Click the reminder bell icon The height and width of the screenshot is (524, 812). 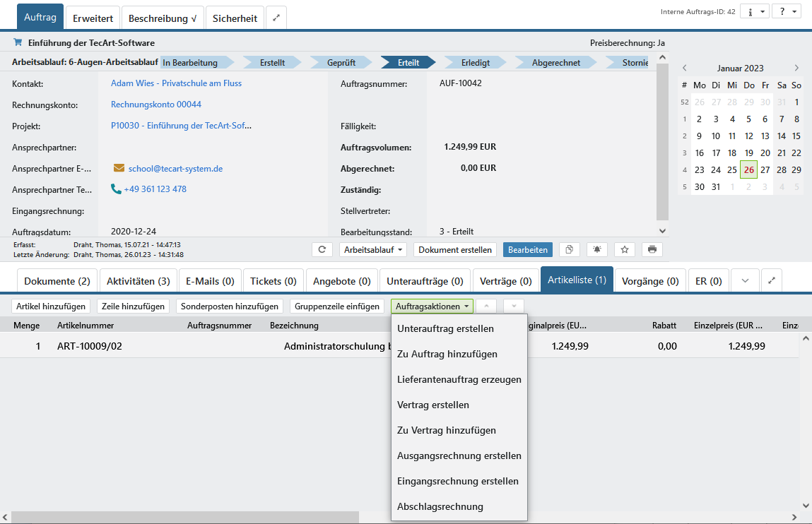[597, 249]
